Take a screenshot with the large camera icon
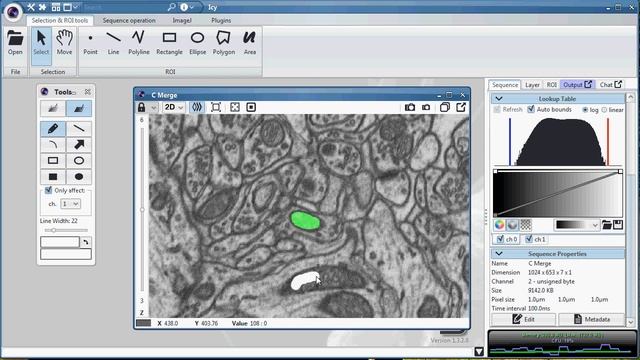This screenshot has height=360, width=640. pos(410,107)
